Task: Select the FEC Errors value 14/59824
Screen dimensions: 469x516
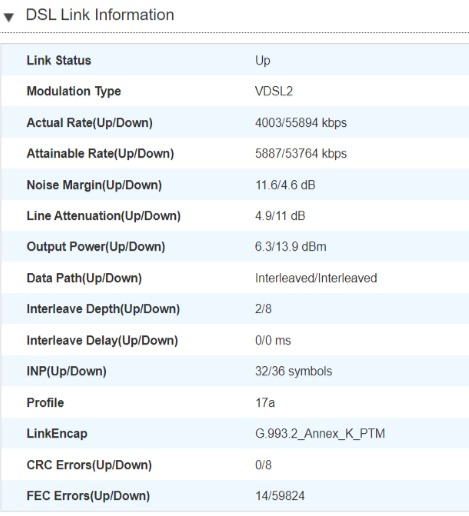Action: pos(280,496)
